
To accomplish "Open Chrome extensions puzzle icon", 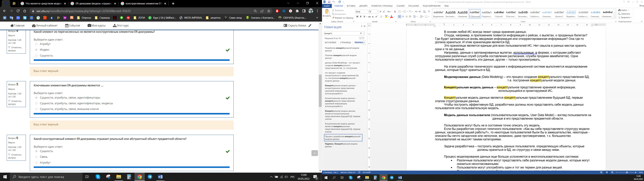I will [x=297, y=11].
